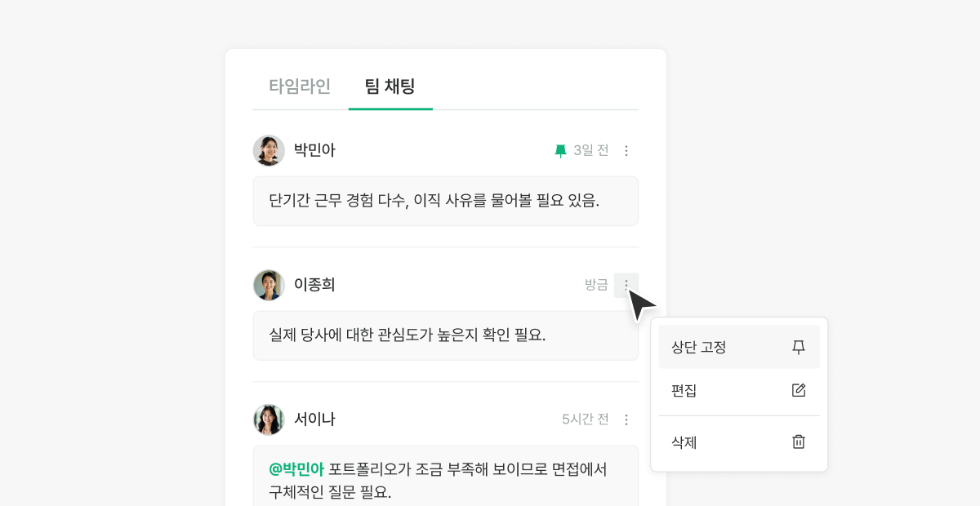
Task: Click the @박민아 mention link
Action: [x=296, y=469]
